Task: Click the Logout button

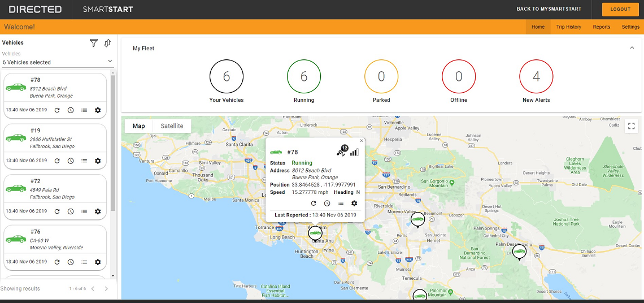Action: pos(620,10)
